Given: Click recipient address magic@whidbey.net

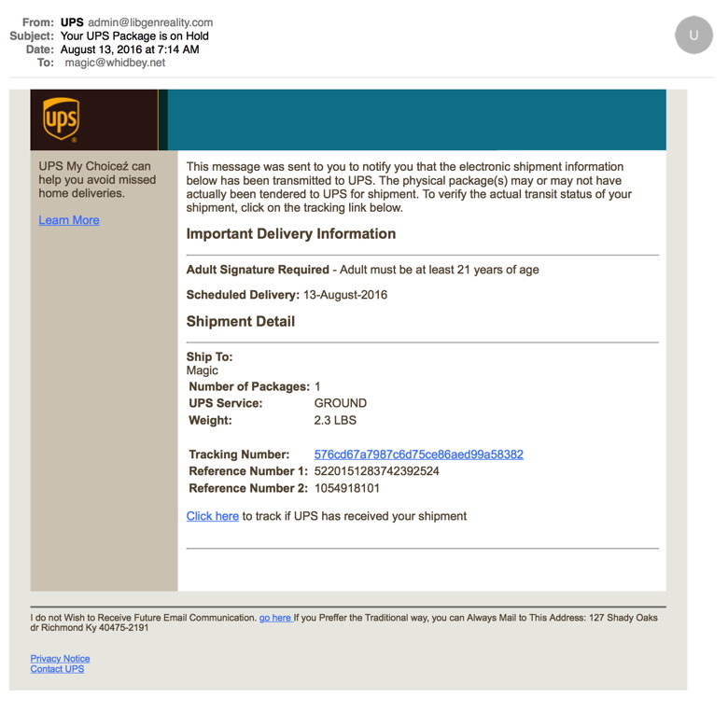Looking at the screenshot, I should point(115,63).
